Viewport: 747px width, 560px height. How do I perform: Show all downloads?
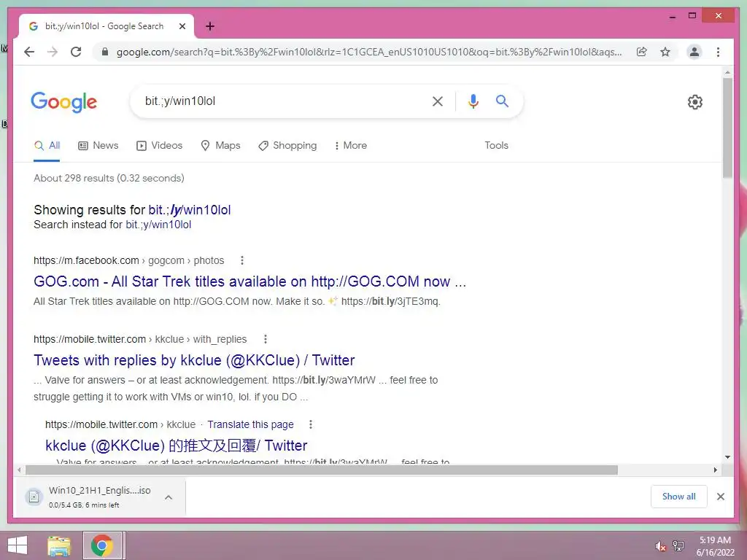(x=679, y=497)
